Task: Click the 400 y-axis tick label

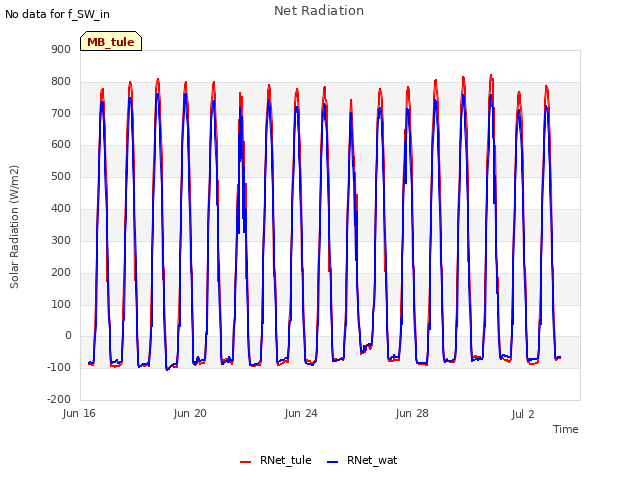Action: 61,208
